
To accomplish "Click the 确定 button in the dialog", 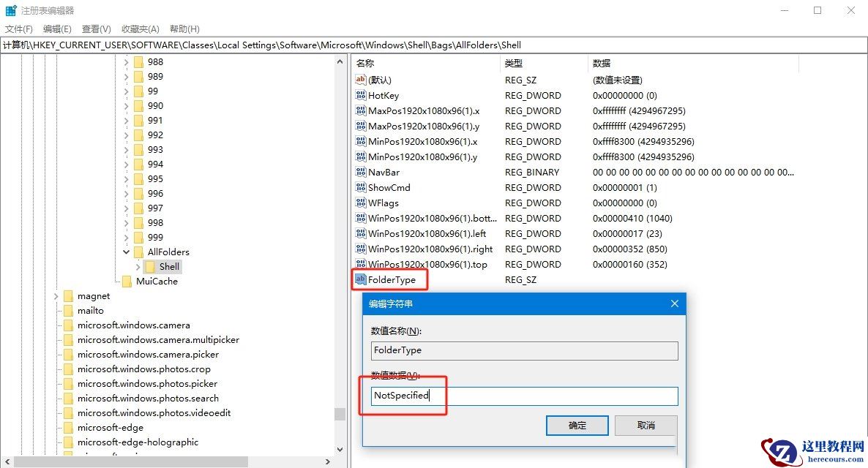I will coord(577,425).
